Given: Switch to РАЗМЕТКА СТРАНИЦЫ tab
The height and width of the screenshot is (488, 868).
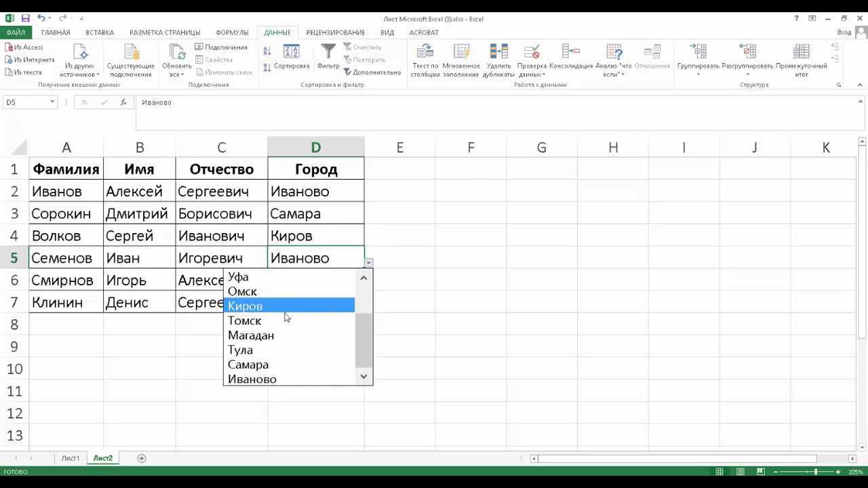Looking at the screenshot, I should tap(165, 33).
